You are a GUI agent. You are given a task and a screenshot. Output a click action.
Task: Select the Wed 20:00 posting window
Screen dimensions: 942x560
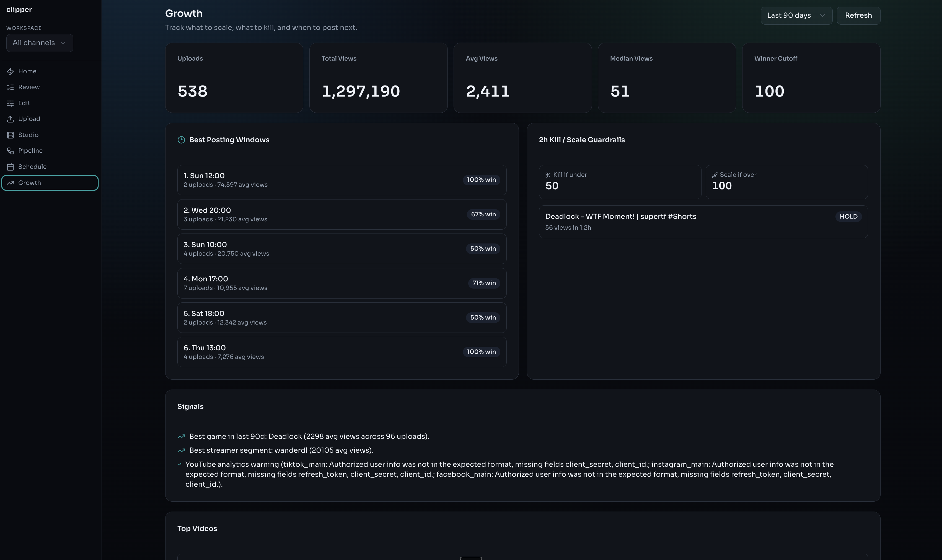pos(341,214)
